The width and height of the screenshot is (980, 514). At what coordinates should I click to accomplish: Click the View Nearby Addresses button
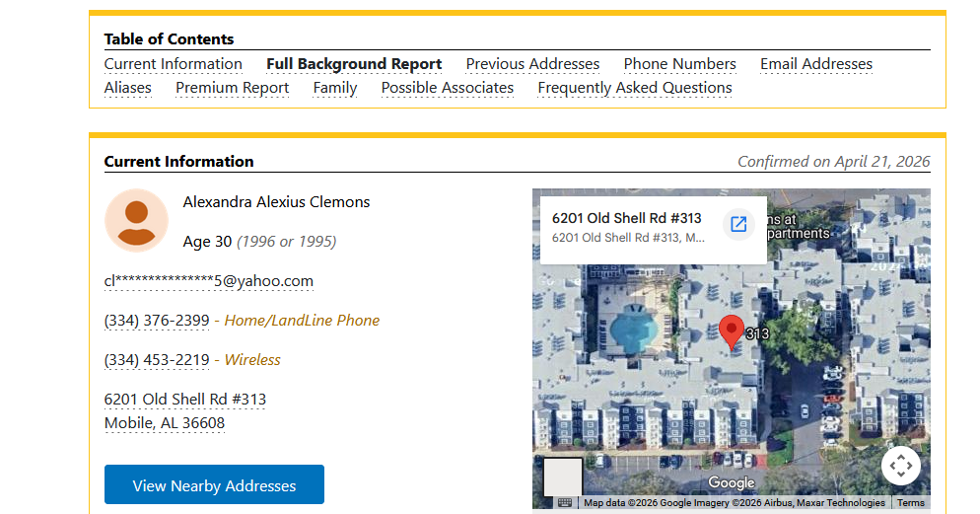(x=214, y=485)
